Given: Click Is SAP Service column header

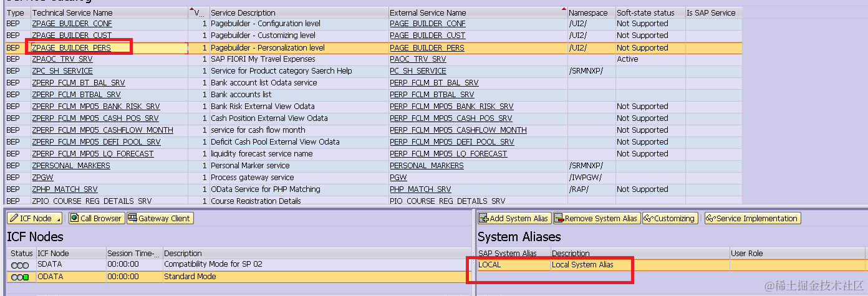Looking at the screenshot, I should (713, 12).
